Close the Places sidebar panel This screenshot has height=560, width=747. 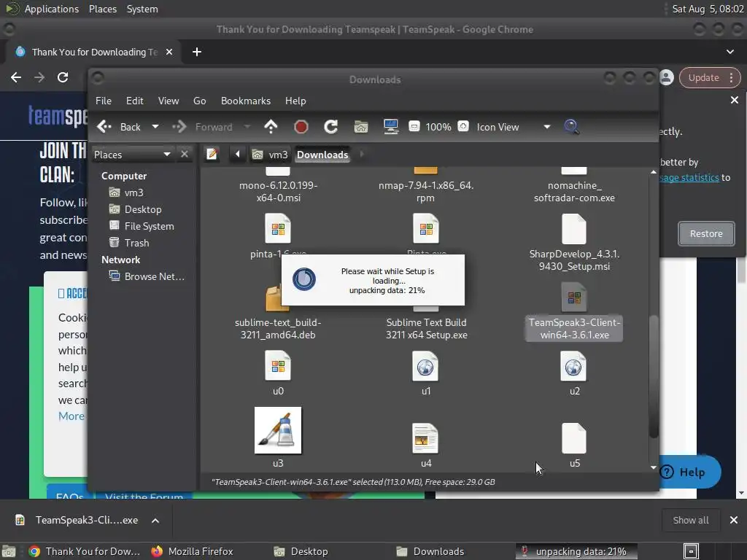pos(185,155)
